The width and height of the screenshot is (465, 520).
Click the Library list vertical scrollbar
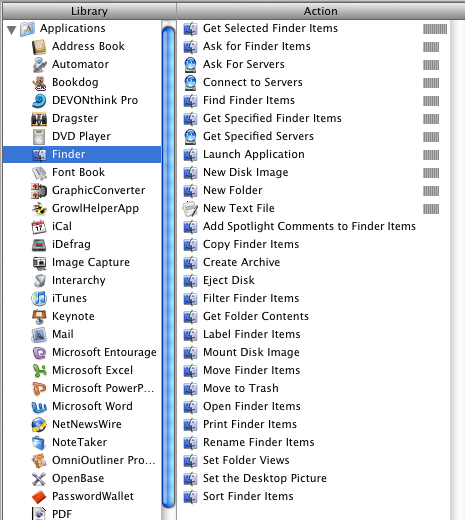pos(169,267)
